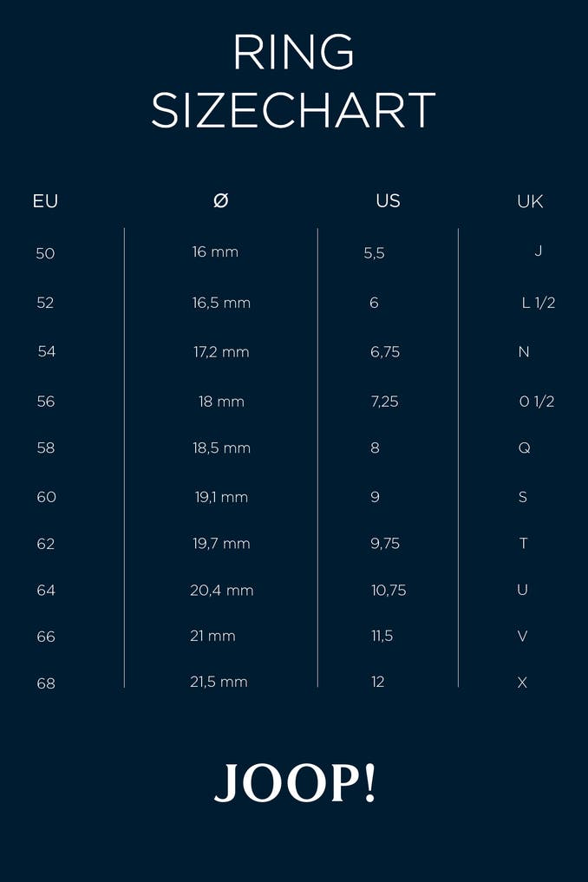The height and width of the screenshot is (882, 588).
Task: Select US size 12
Action: click(378, 682)
